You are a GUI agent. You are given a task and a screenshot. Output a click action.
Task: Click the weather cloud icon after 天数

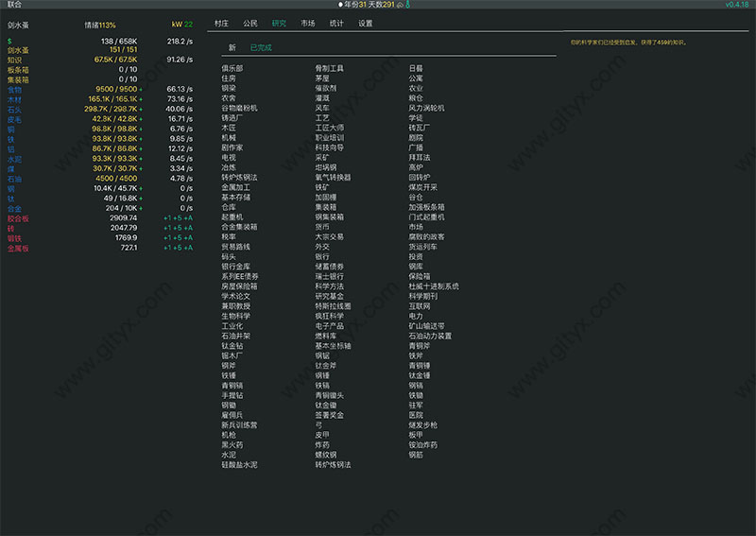399,5
